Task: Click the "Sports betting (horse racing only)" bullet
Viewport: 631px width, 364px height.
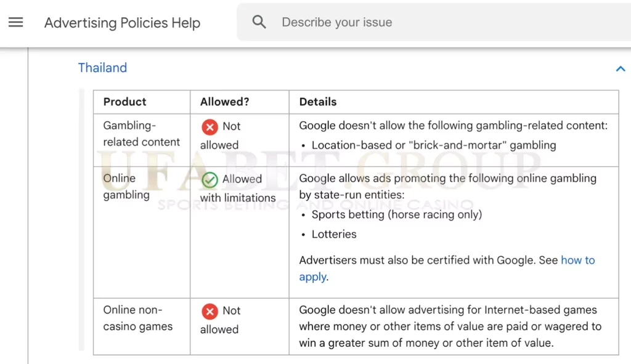Action: click(x=396, y=214)
